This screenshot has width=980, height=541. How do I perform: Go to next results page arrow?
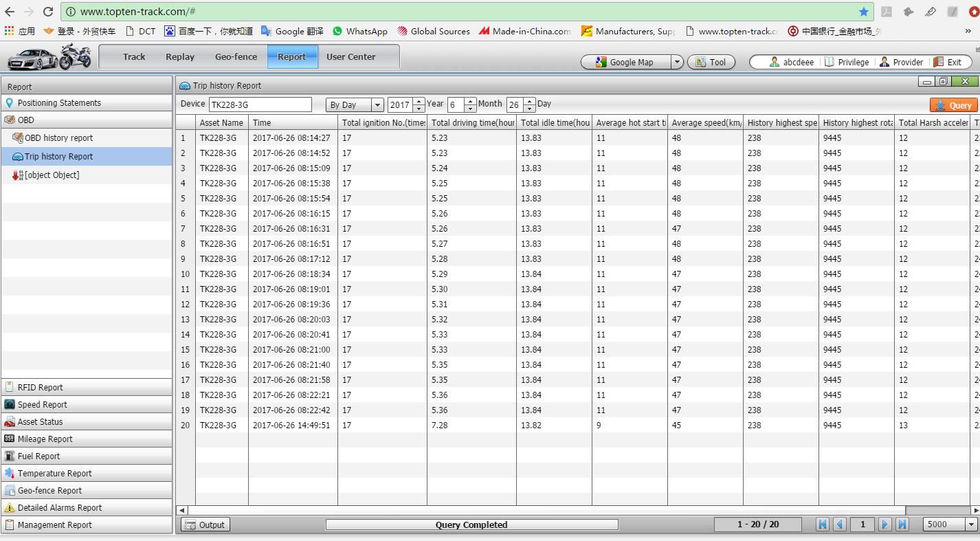pos(885,525)
